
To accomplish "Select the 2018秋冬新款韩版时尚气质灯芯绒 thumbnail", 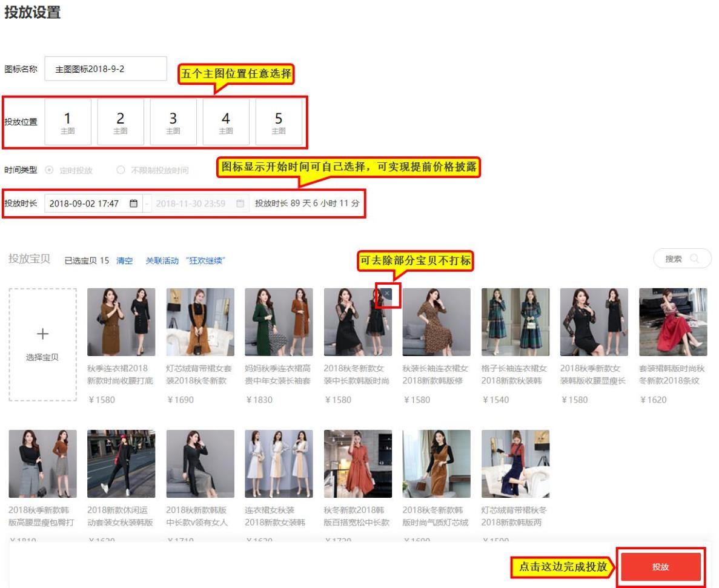I will 437,464.
